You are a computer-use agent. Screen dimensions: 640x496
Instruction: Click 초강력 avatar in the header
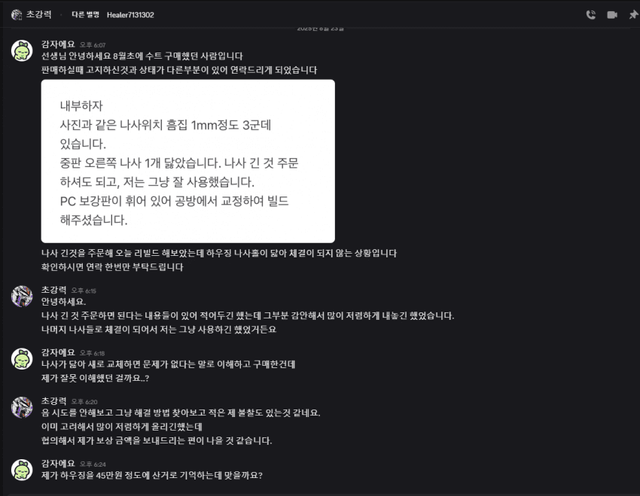click(x=17, y=15)
